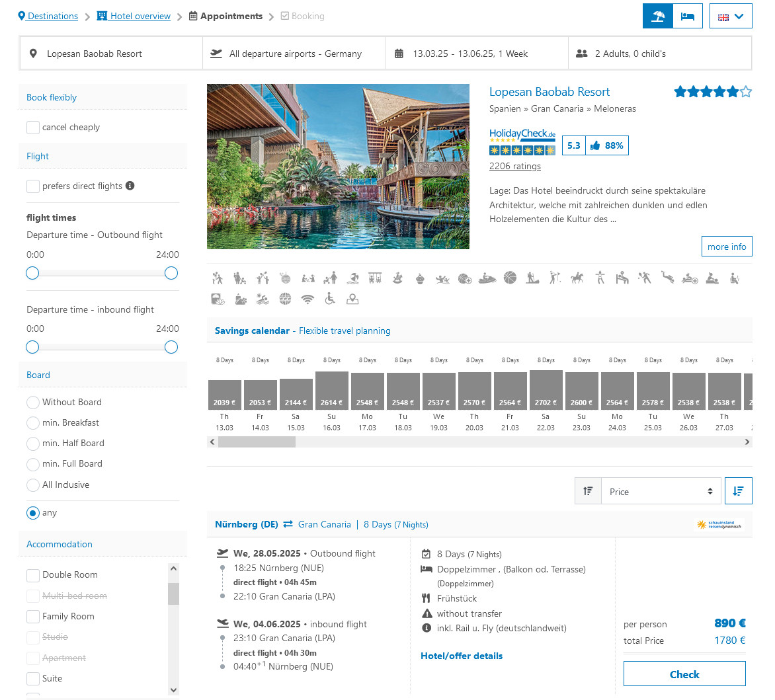Click the scuba diving amenity icon
The image size is (775, 700).
tap(667, 278)
